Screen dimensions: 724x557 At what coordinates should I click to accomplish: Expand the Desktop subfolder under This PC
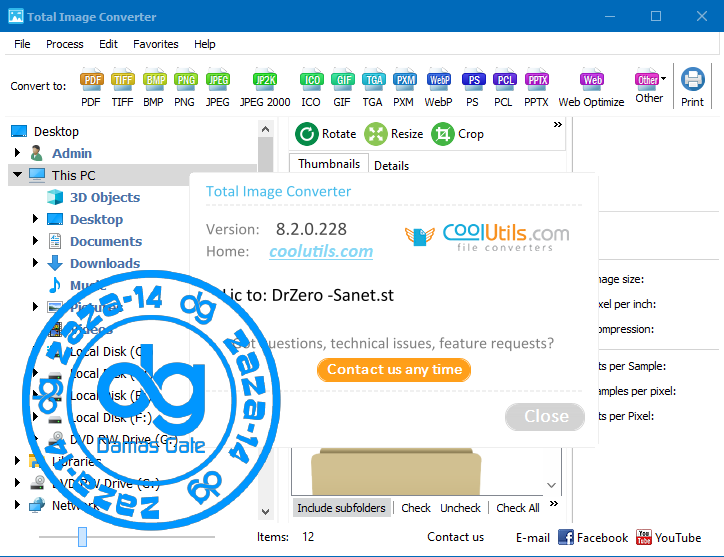click(35, 218)
